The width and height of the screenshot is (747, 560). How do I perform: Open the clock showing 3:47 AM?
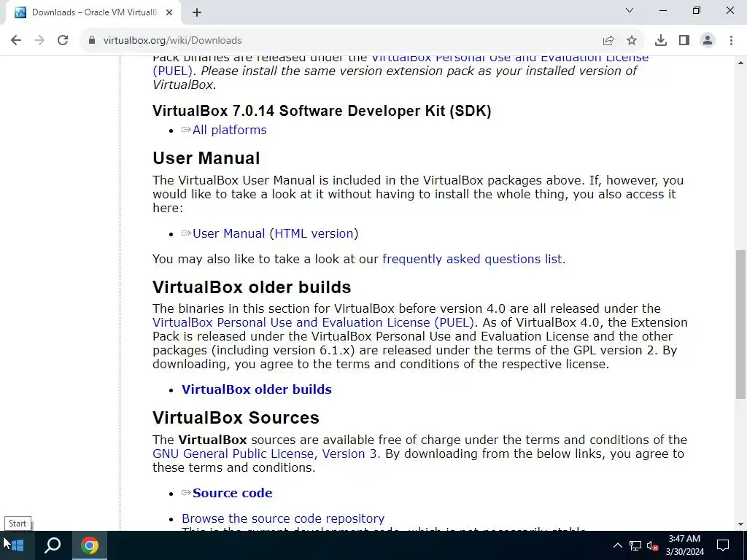684,545
